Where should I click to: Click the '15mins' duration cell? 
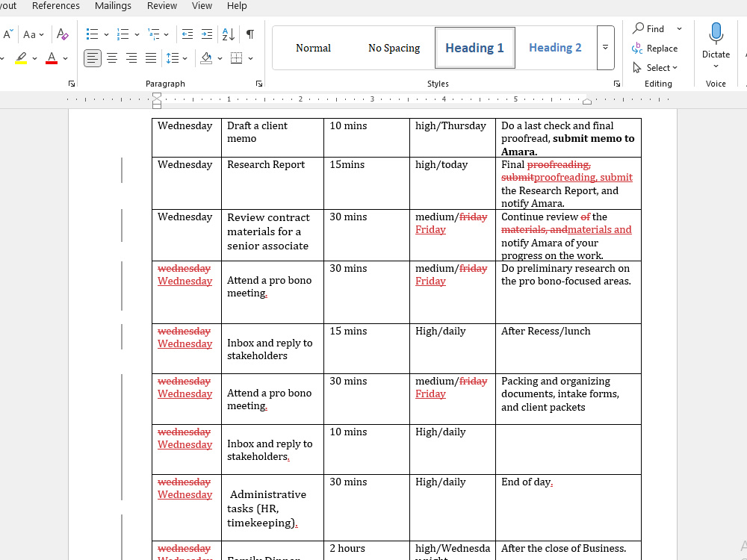click(x=367, y=184)
